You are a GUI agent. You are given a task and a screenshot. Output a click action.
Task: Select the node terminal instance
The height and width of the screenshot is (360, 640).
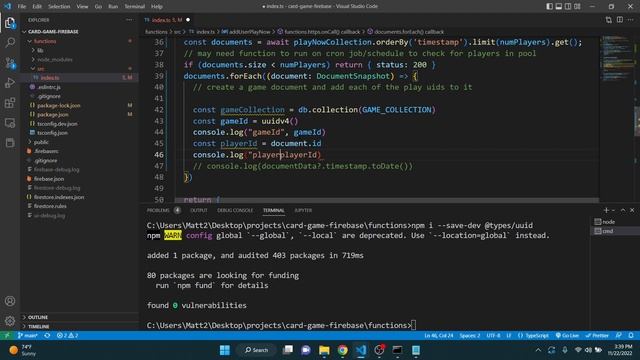614,222
